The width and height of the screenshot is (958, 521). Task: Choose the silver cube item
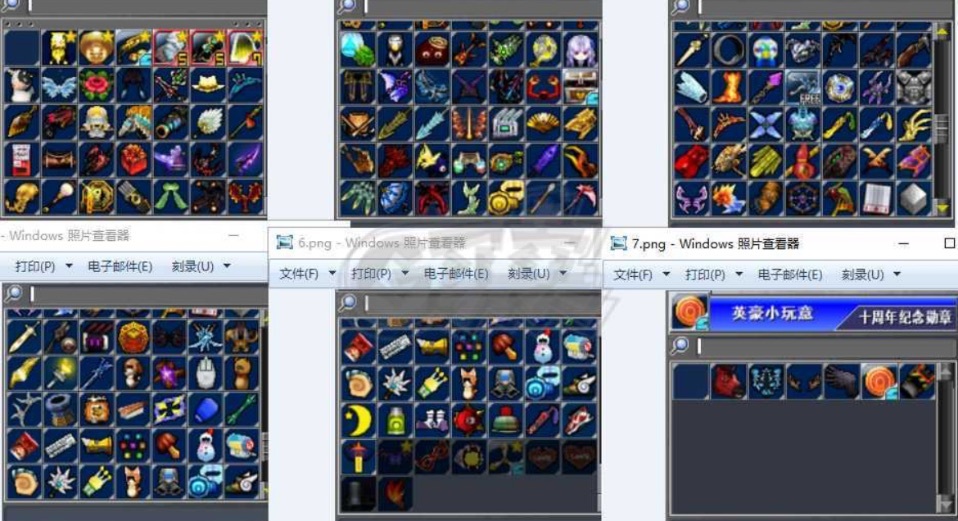click(x=915, y=199)
